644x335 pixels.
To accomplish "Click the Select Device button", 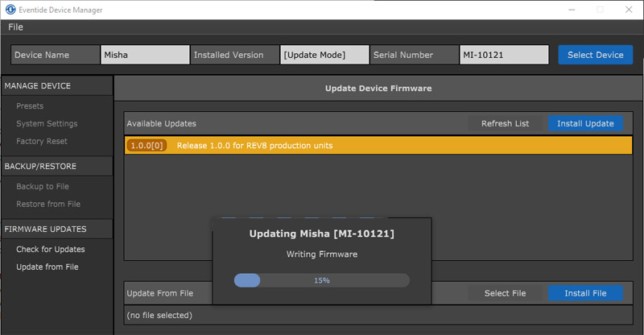I will pos(595,55).
